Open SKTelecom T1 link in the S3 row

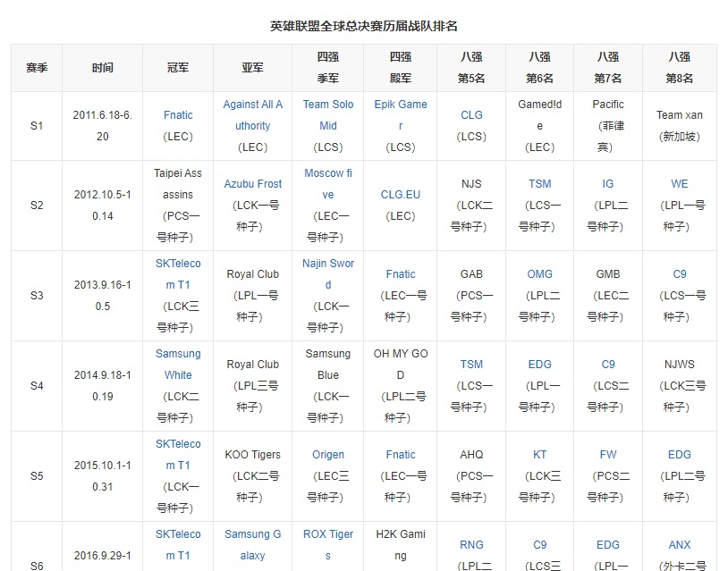click(x=178, y=274)
